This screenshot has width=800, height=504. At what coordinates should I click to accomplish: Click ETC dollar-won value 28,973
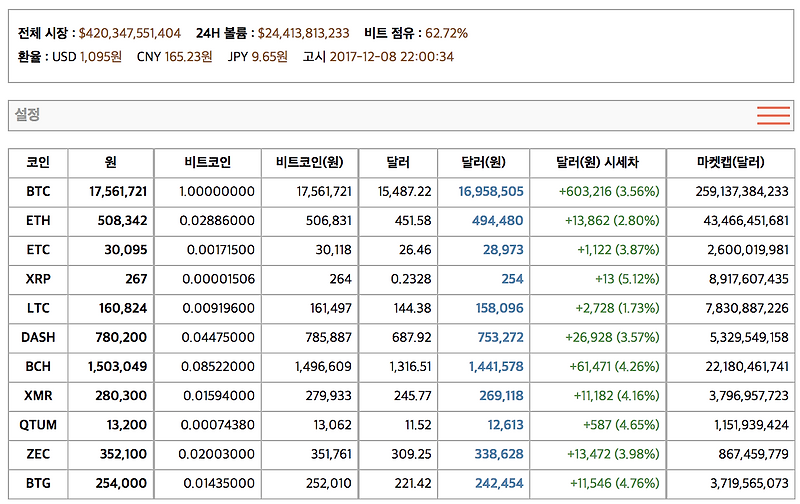[503, 250]
